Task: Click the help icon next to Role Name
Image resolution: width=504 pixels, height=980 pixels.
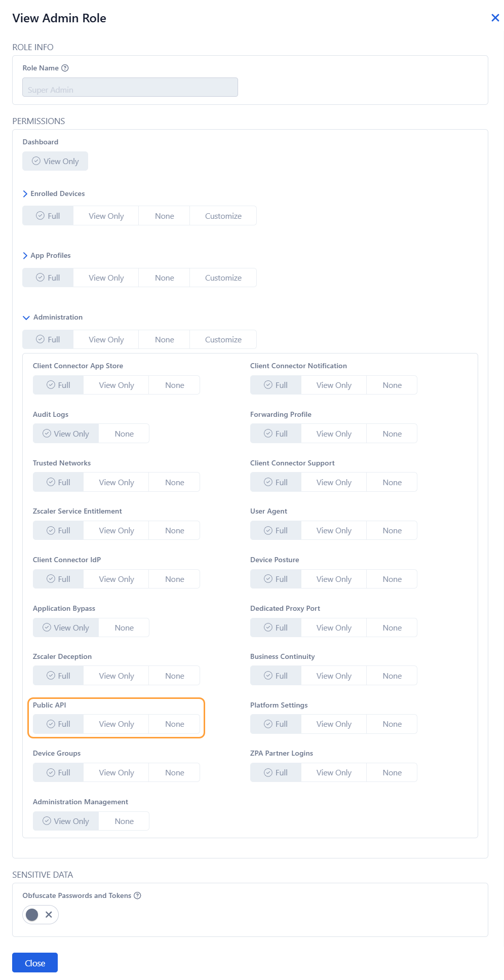Action: coord(65,68)
